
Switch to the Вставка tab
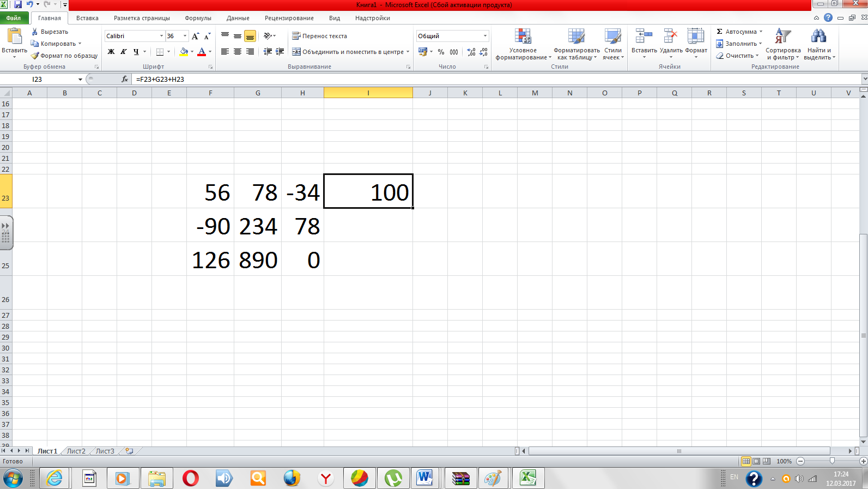point(87,18)
